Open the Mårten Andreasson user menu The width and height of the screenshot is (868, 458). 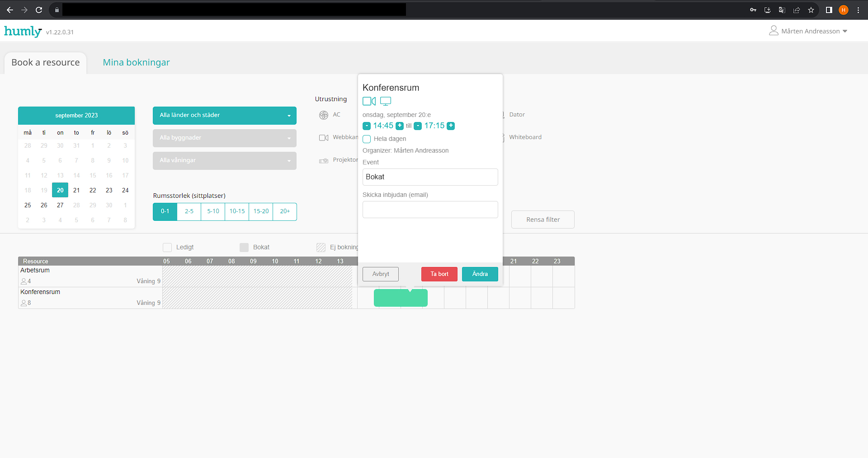coord(808,31)
